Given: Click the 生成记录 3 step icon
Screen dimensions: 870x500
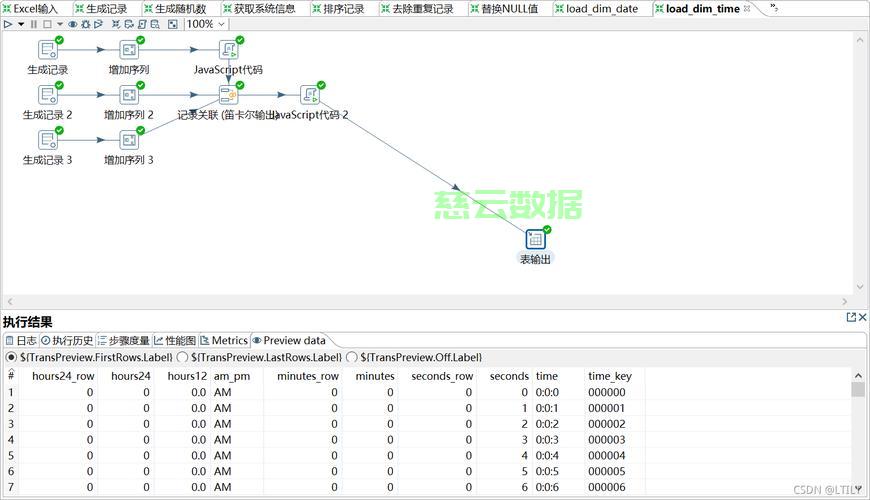Looking at the screenshot, I should 47,140.
